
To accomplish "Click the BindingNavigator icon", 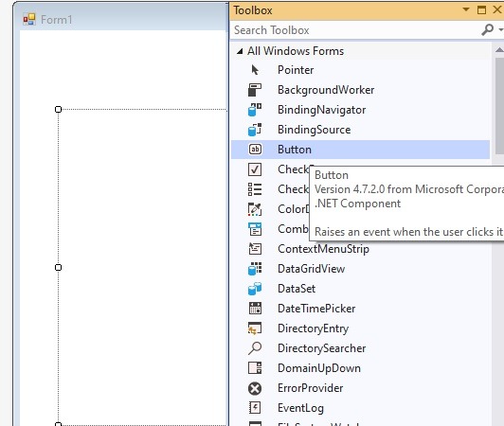I will tap(255, 110).
